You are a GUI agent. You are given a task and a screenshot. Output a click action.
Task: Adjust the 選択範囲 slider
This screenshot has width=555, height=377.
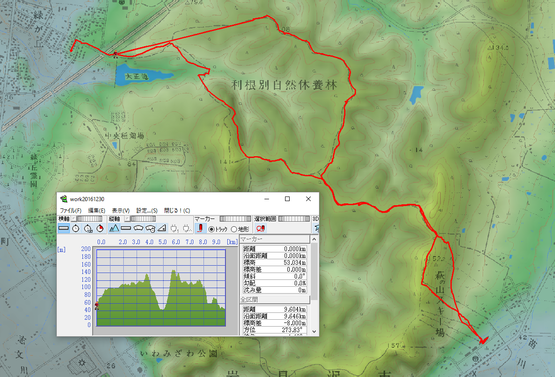pyautogui.click(x=294, y=219)
